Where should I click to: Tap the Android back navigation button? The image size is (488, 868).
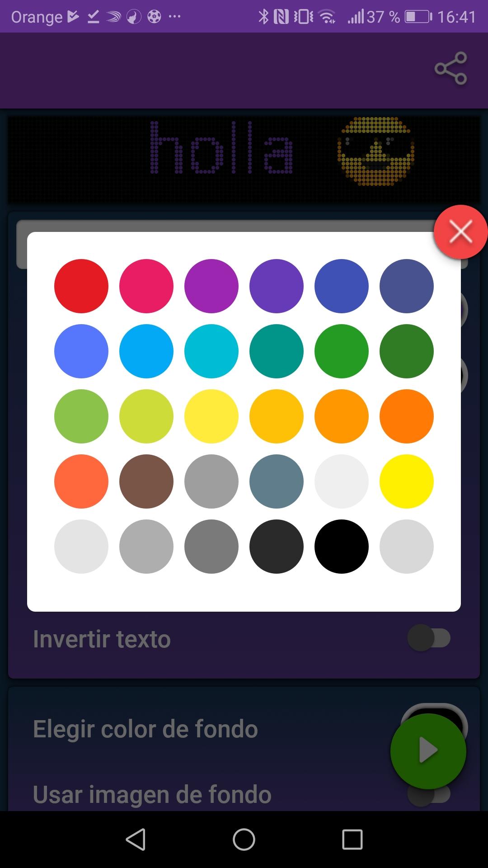(x=136, y=840)
